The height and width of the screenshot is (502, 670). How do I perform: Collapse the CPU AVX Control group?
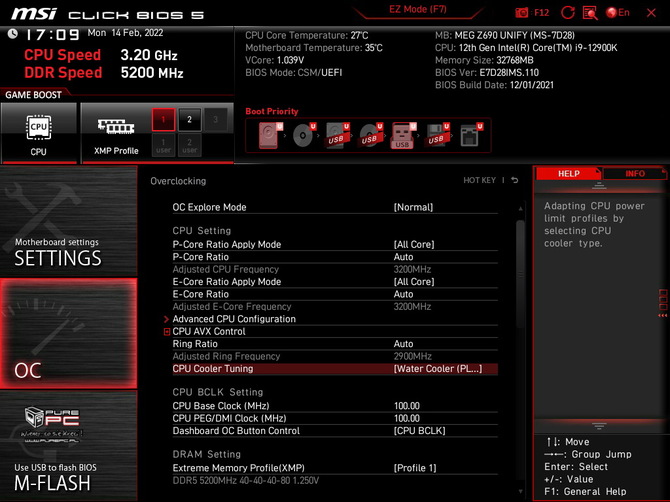tap(167, 332)
